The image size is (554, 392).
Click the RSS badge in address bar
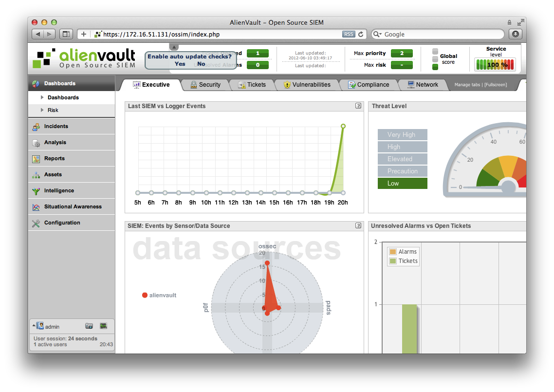coord(349,34)
